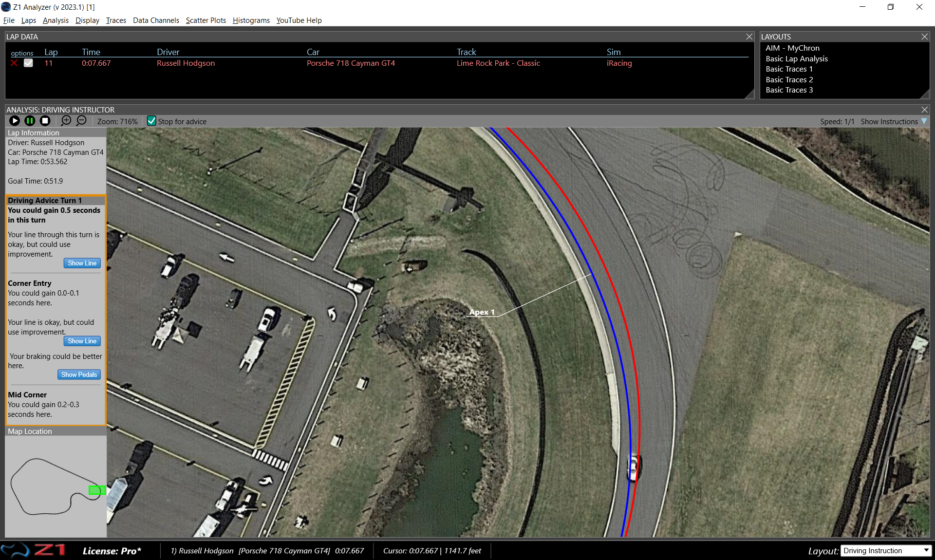Viewport: 935px width, 560px height.
Task: Select the Basic Traces 2 layout
Action: [789, 80]
